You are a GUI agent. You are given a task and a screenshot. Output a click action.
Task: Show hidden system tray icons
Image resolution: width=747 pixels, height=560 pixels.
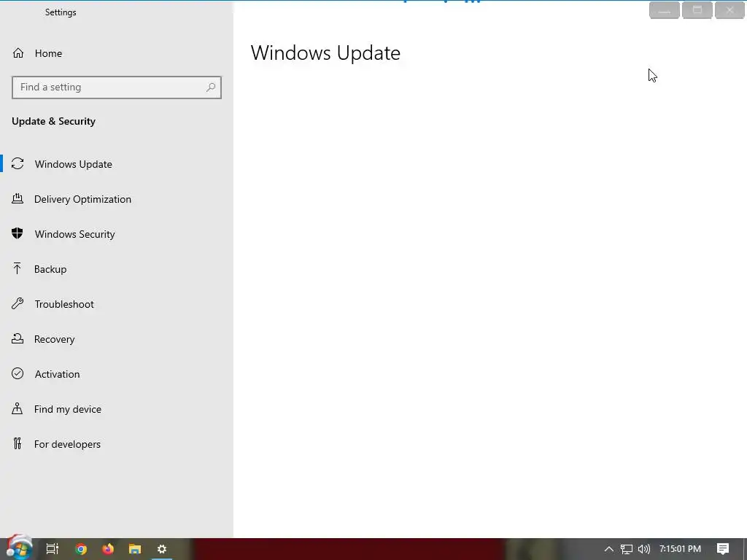pyautogui.click(x=609, y=549)
